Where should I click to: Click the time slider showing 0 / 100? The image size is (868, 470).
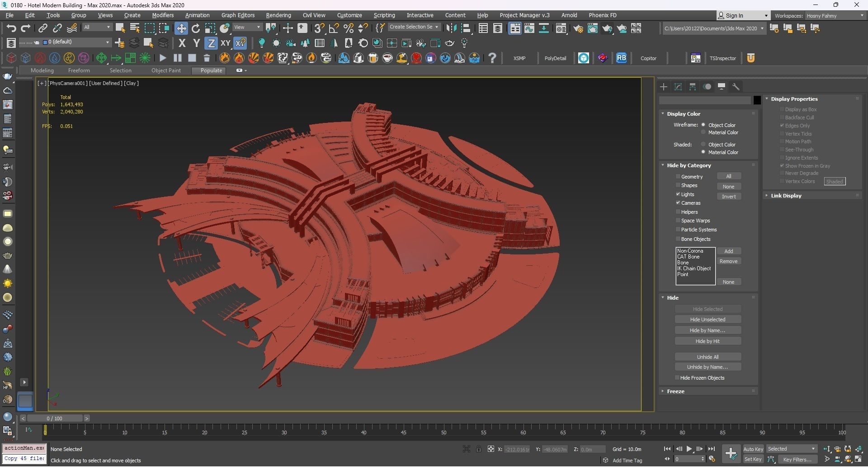pyautogui.click(x=54, y=418)
